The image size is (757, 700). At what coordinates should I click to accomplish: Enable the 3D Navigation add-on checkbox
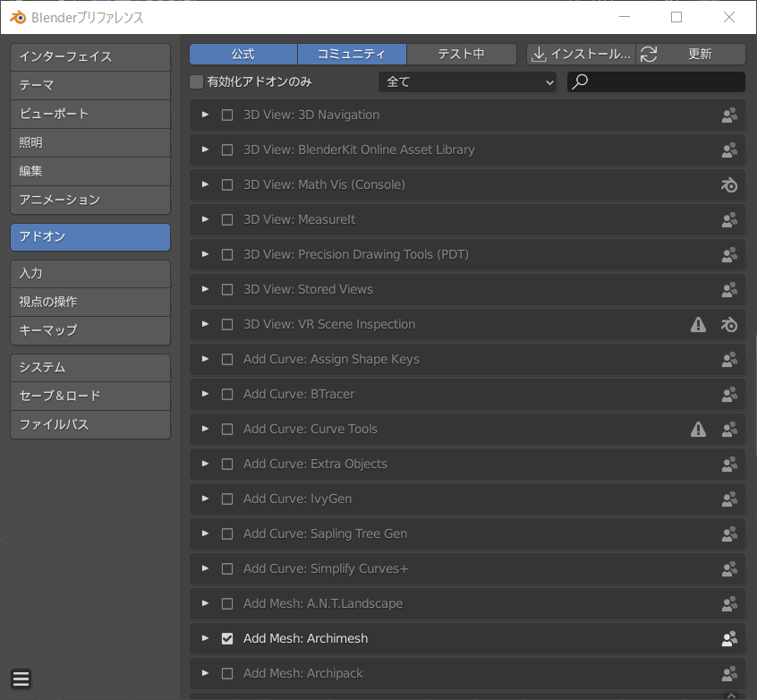tap(227, 115)
